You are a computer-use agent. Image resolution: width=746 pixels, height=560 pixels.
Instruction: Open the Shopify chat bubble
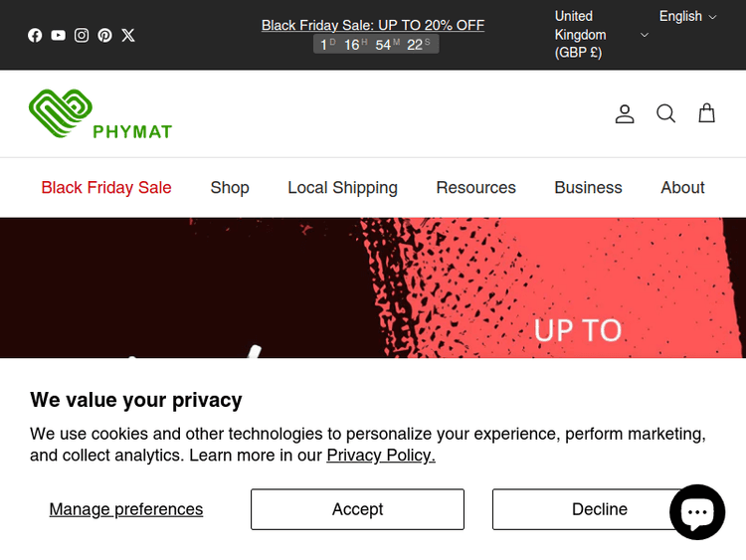click(697, 512)
